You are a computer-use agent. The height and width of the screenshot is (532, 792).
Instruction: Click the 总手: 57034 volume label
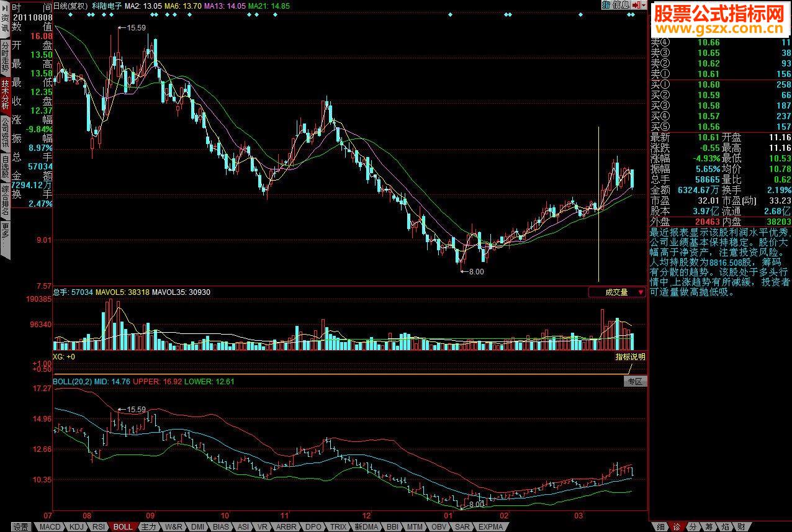[x=73, y=292]
